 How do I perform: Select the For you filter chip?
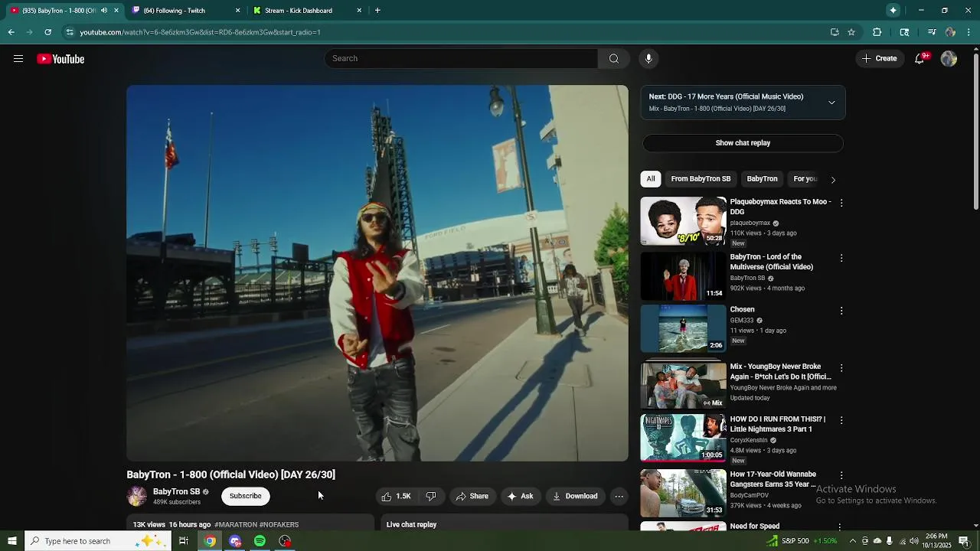pos(805,179)
